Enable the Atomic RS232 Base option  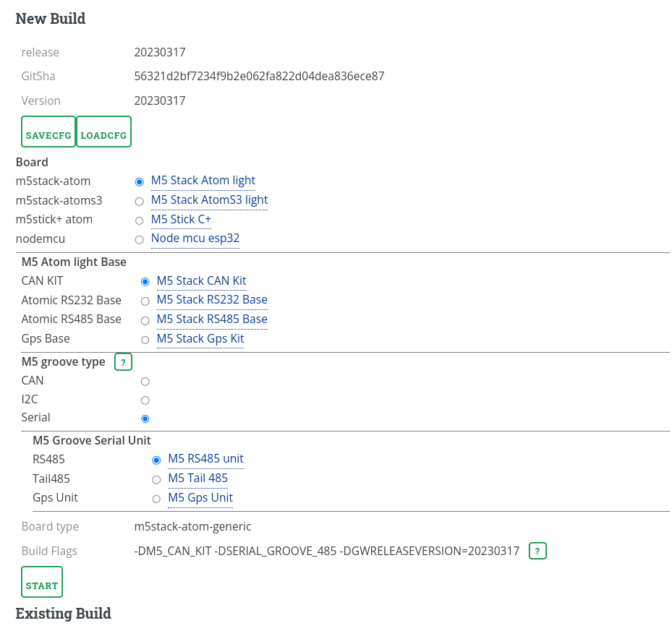(x=145, y=301)
